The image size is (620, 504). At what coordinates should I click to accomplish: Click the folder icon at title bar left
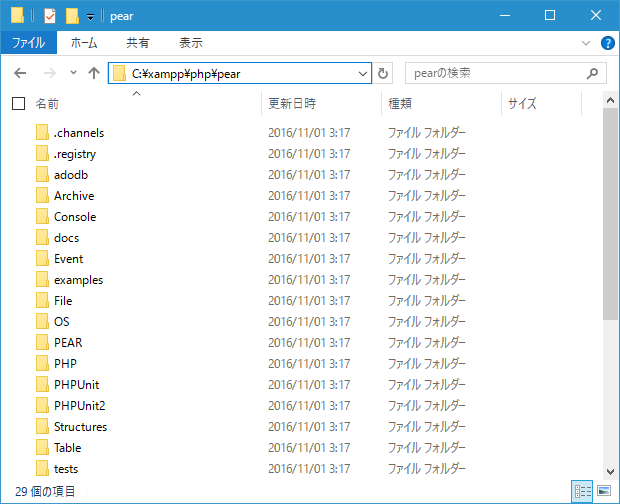(17, 16)
